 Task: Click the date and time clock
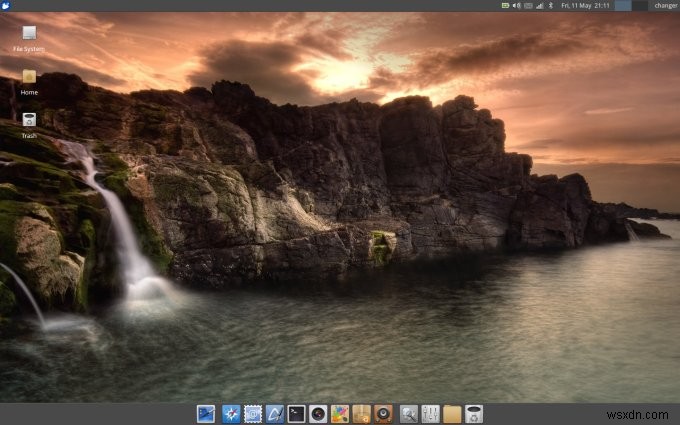(x=584, y=6)
